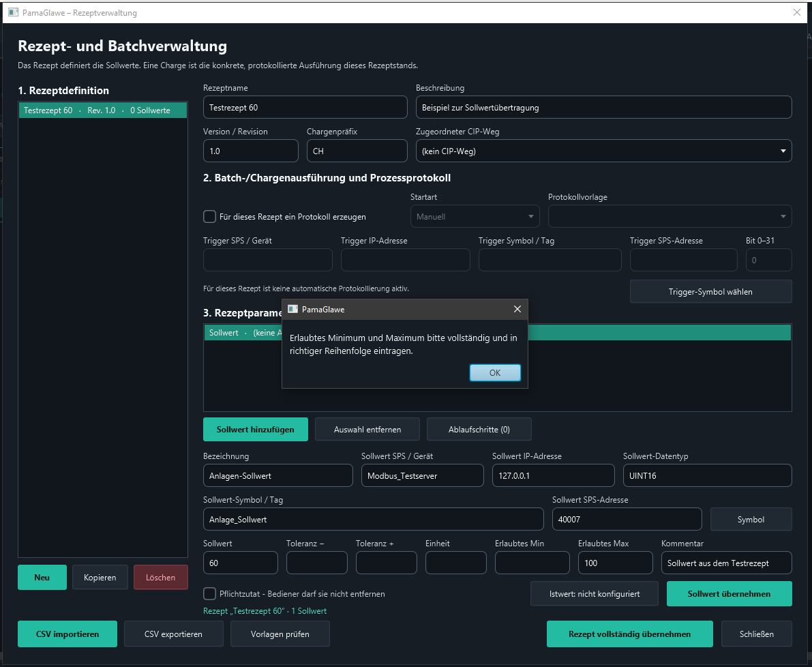812x667 pixels.
Task: Click Istwert: nicht konfiguriert button
Action: [594, 593]
